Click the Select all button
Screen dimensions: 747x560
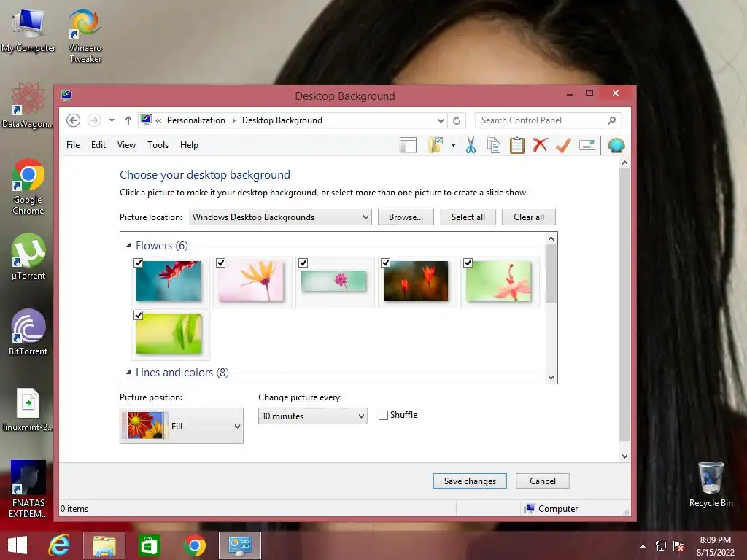[x=468, y=217]
